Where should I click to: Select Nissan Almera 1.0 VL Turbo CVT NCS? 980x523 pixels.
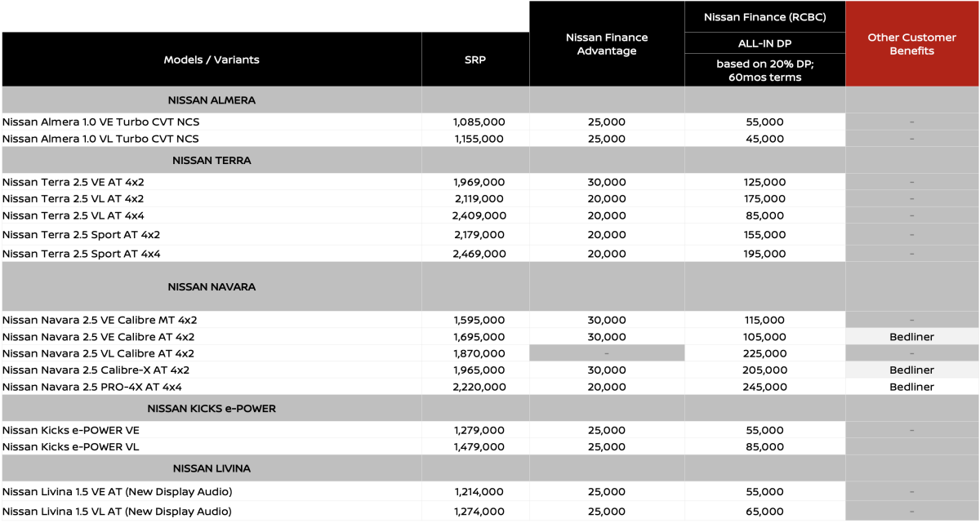point(100,139)
